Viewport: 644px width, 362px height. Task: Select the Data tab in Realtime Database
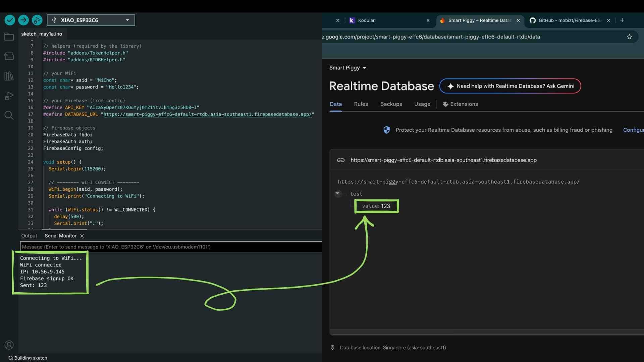click(x=336, y=104)
